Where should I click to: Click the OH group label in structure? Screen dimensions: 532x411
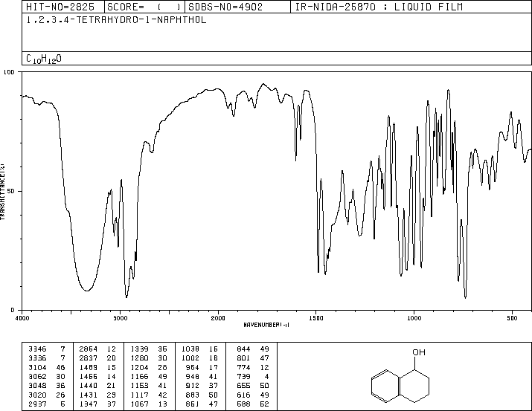(x=419, y=352)
